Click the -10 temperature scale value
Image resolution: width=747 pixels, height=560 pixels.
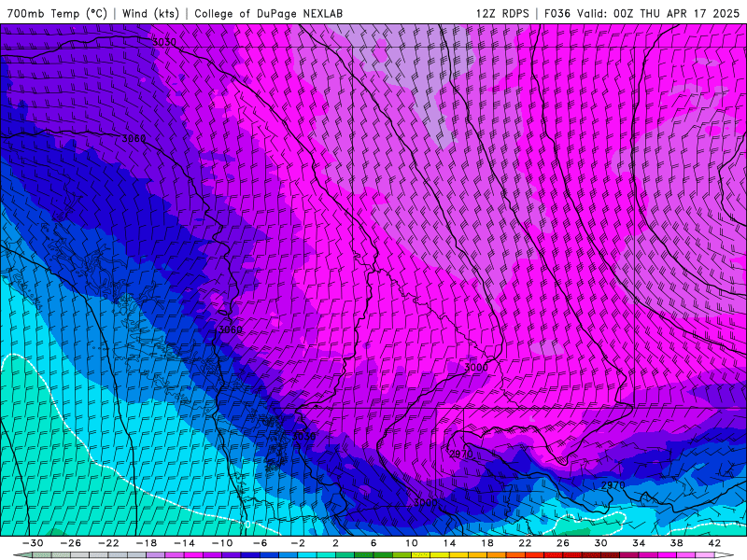[222, 543]
